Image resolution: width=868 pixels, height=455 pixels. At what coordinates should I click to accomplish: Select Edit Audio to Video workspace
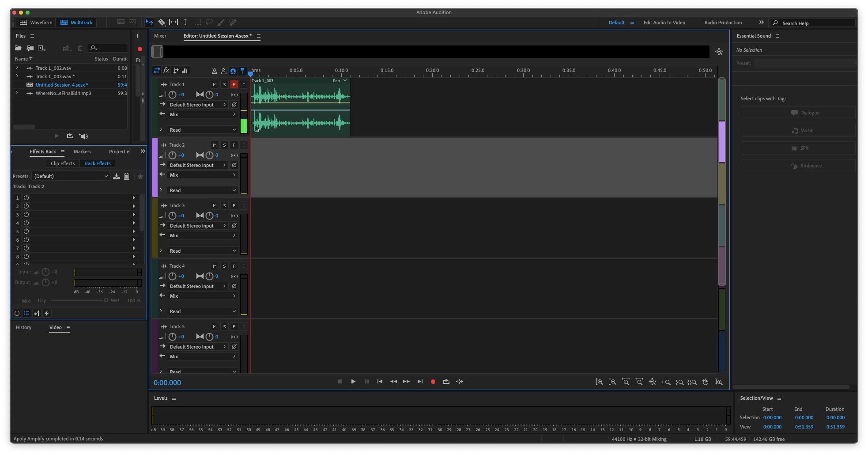coord(664,23)
